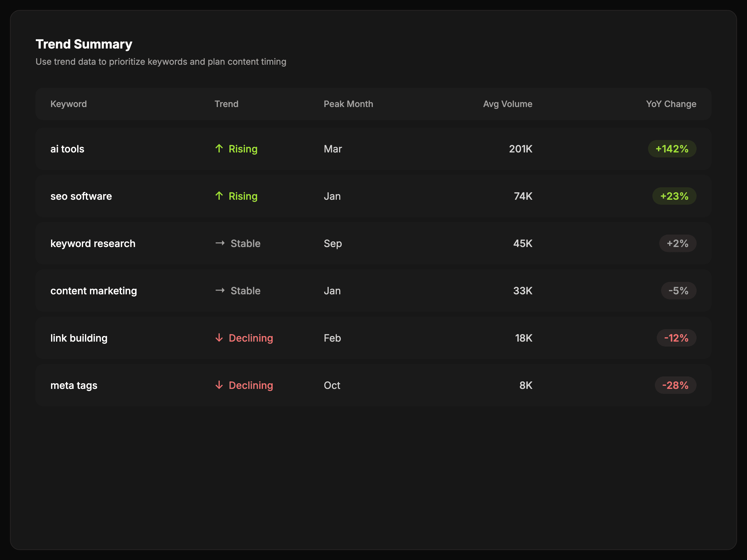Click the 74K average volume value
This screenshot has height=560, width=747.
point(523,196)
